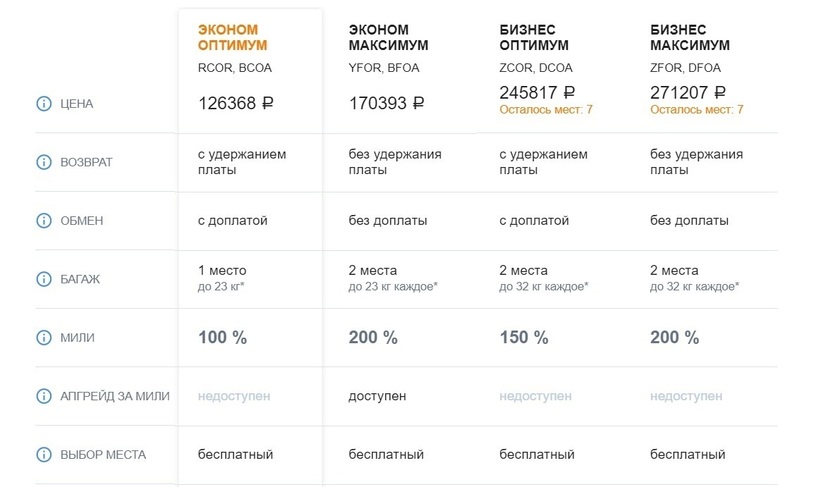Screen dimensions: 820x487
Task: Open info icon for АПГРЕЙД ЗА МИЛИ
Action: coord(43,396)
